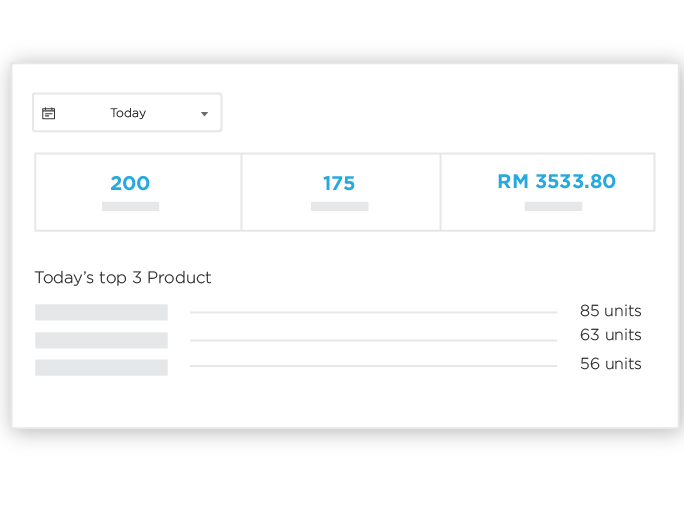Screen dimensions: 684x509
Task: Select the 175 statistic card
Action: 341,192
